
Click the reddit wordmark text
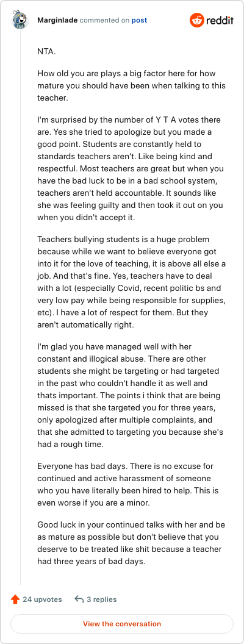point(220,20)
